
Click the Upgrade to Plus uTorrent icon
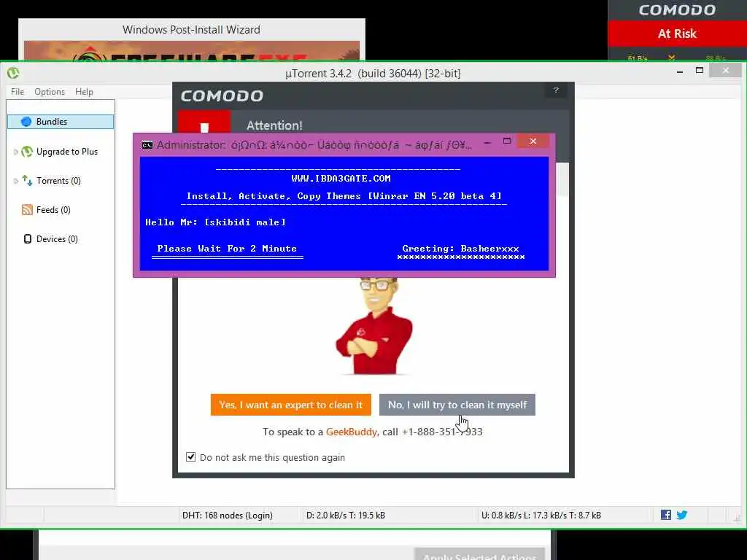click(x=27, y=152)
